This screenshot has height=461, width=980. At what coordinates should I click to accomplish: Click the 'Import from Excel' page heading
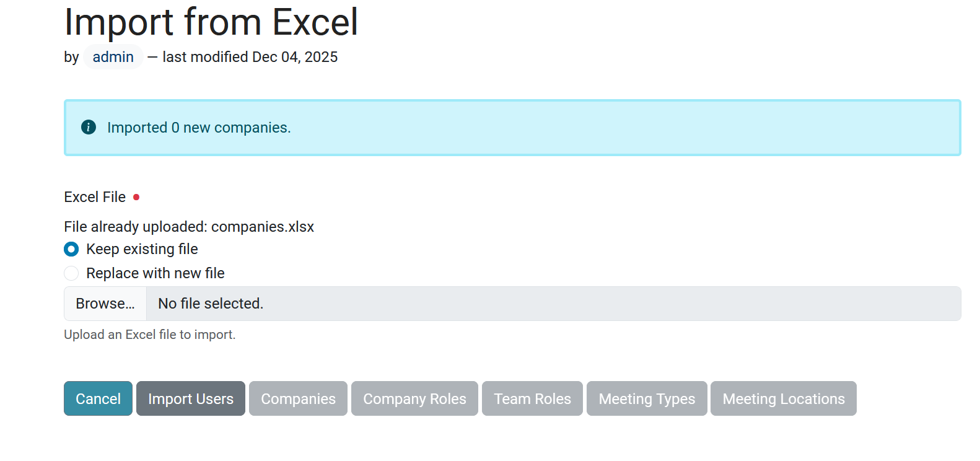(211, 22)
